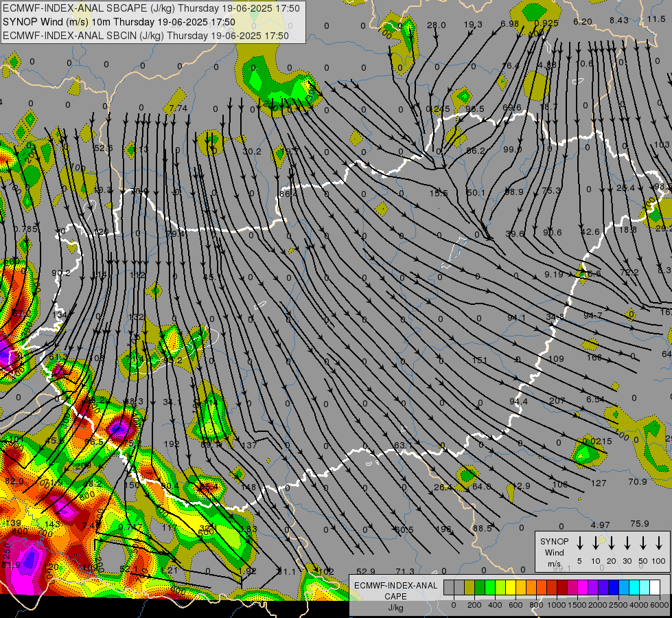Click the map value 34.8
This screenshot has width=672, height=618.
pyautogui.click(x=555, y=317)
